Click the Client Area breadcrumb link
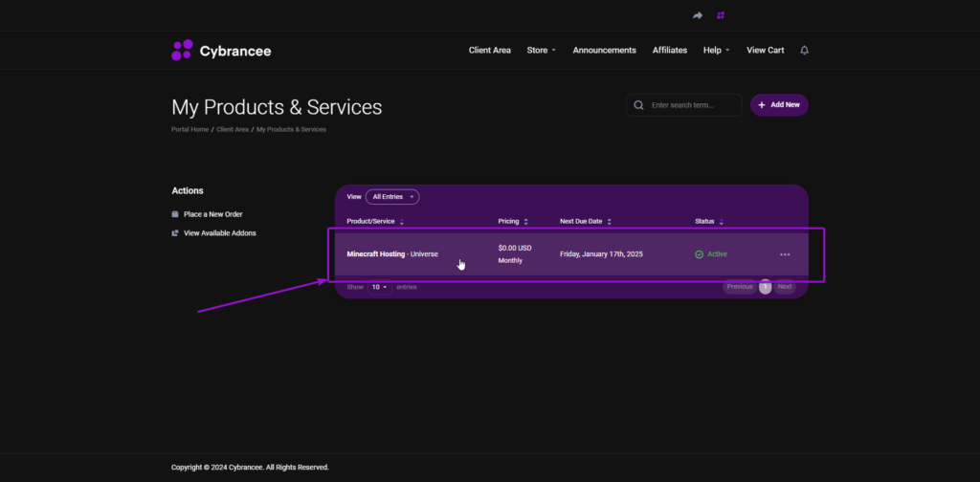The image size is (980, 482). click(233, 130)
